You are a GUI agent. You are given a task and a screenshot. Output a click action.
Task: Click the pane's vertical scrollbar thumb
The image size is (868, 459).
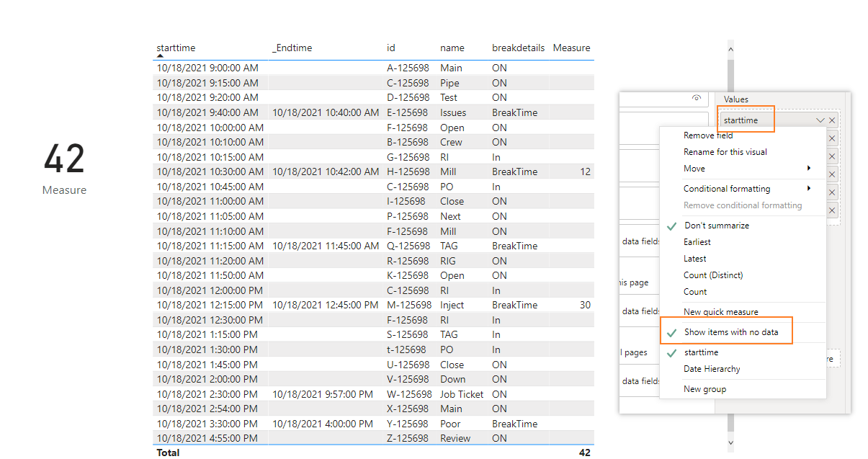tap(730, 75)
